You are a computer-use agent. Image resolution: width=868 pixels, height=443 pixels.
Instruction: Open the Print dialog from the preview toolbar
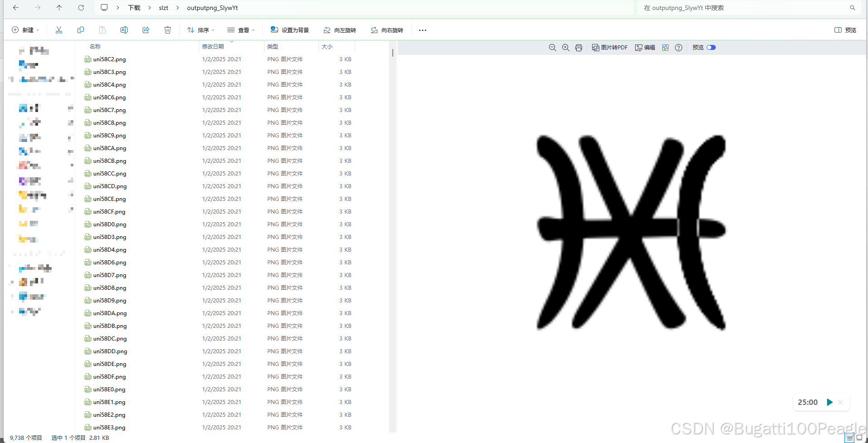(x=579, y=47)
